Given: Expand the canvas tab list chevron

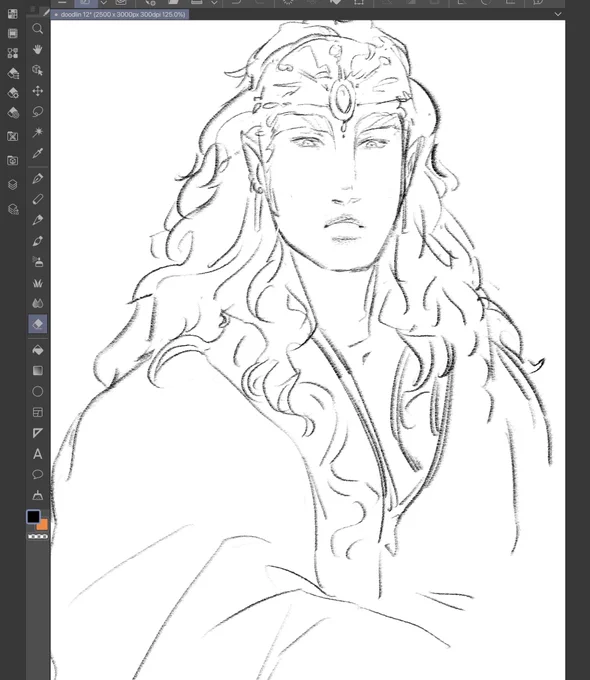Looking at the screenshot, I should (x=558, y=14).
